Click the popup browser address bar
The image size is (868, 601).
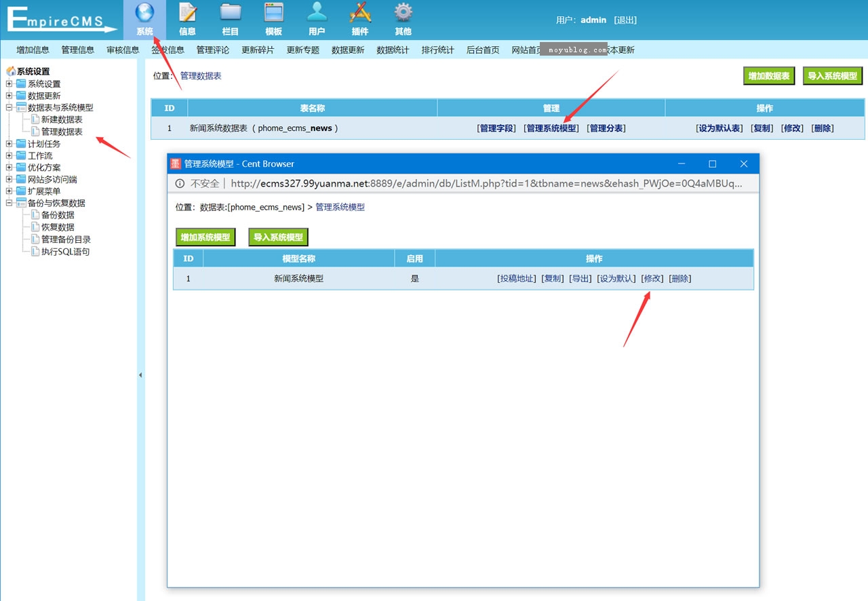coord(475,183)
